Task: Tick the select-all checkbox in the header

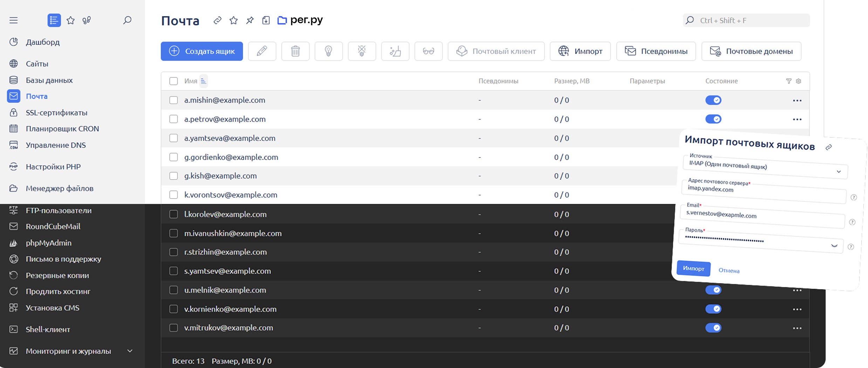Action: point(173,81)
